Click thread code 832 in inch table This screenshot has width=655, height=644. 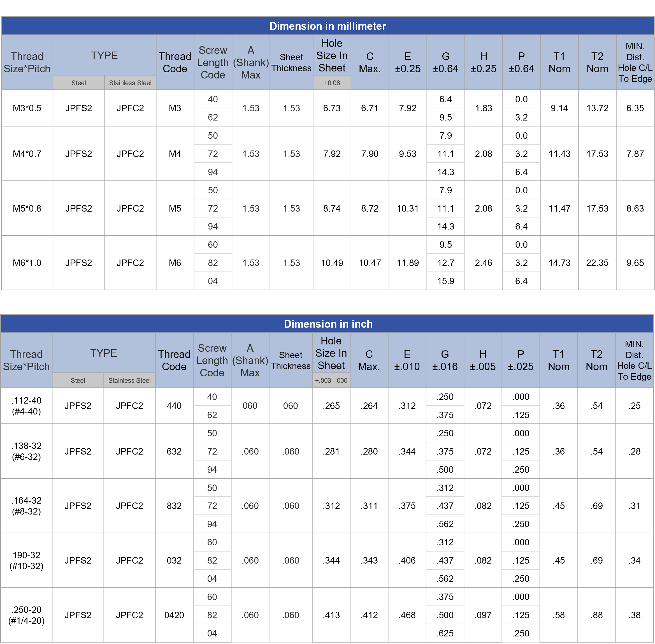click(174, 506)
